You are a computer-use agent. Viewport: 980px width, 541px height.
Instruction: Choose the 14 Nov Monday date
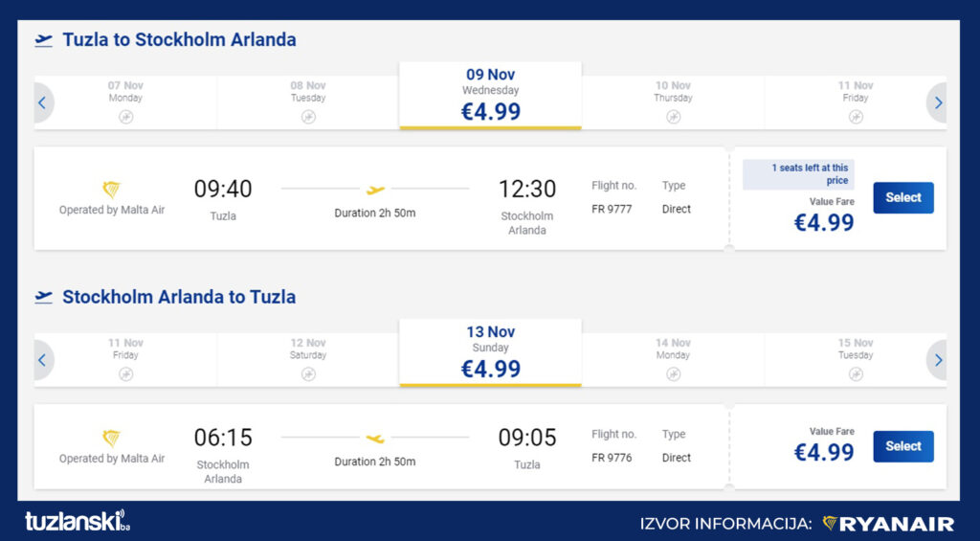pyautogui.click(x=673, y=360)
